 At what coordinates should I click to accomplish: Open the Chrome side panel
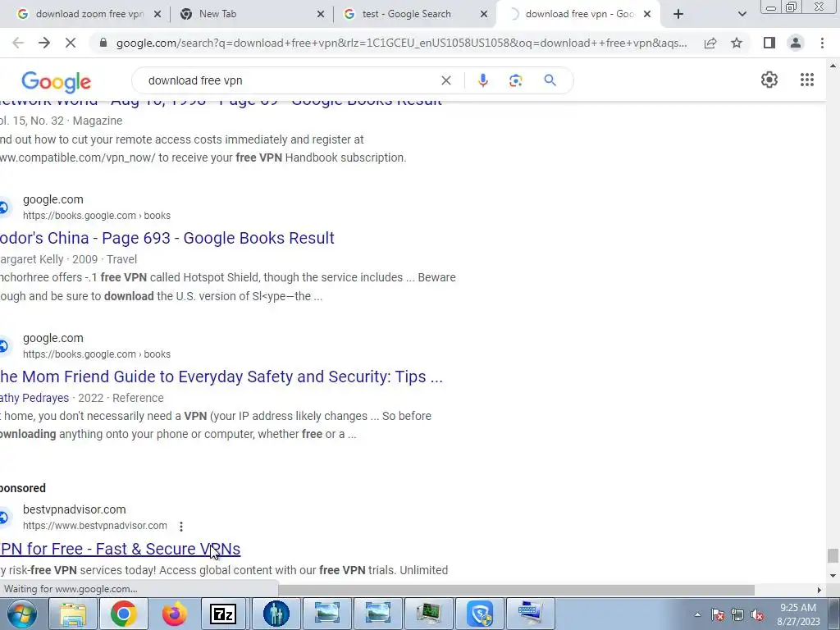769,43
